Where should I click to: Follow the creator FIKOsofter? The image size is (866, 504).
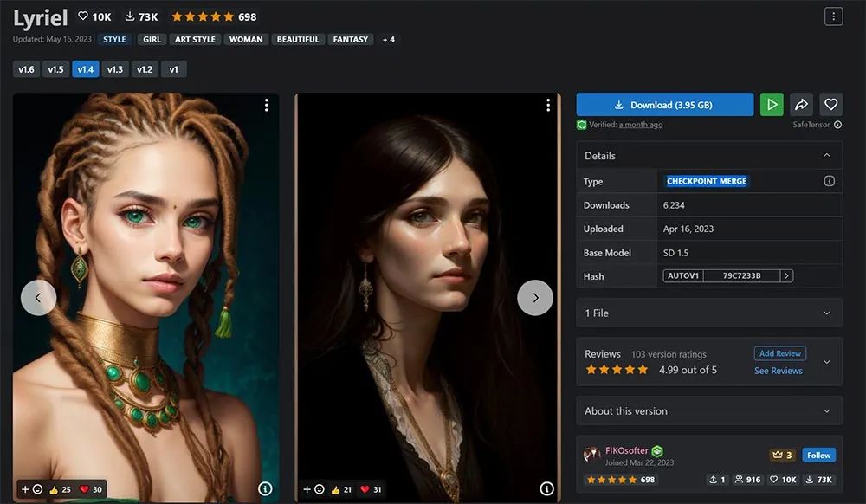[x=818, y=456]
